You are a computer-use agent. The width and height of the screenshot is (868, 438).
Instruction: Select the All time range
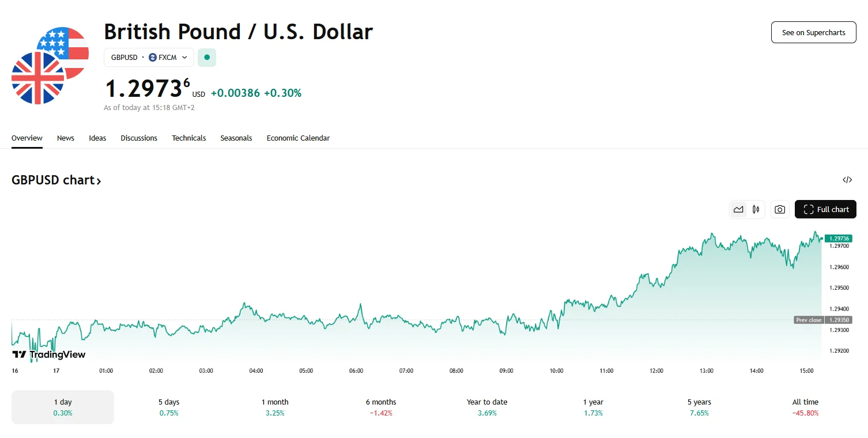click(805, 407)
